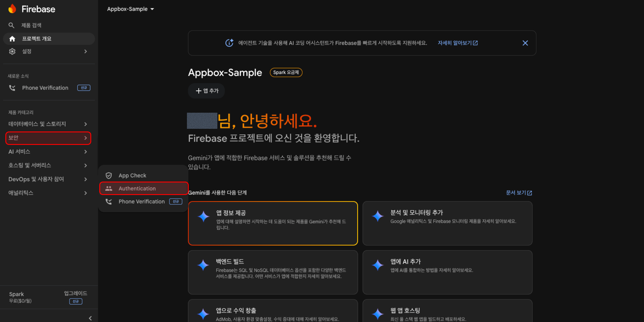Click the 제품 검색 search field
644x322 pixels.
click(49, 25)
